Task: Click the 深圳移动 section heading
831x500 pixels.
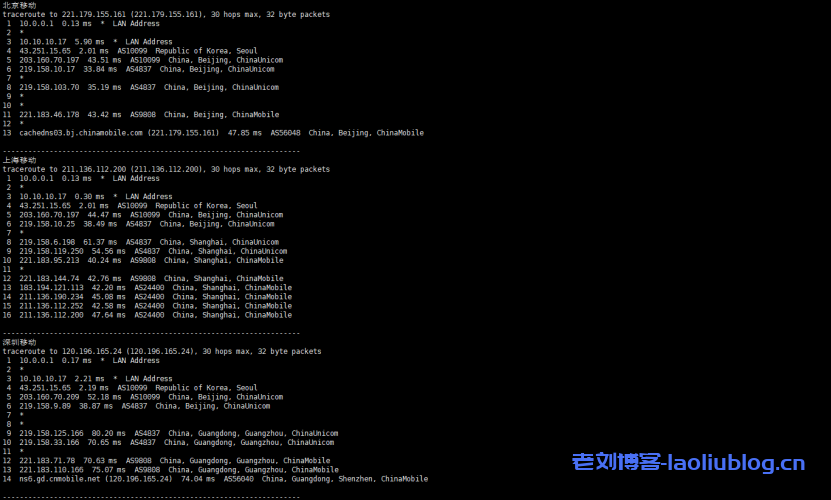Action: (20, 343)
